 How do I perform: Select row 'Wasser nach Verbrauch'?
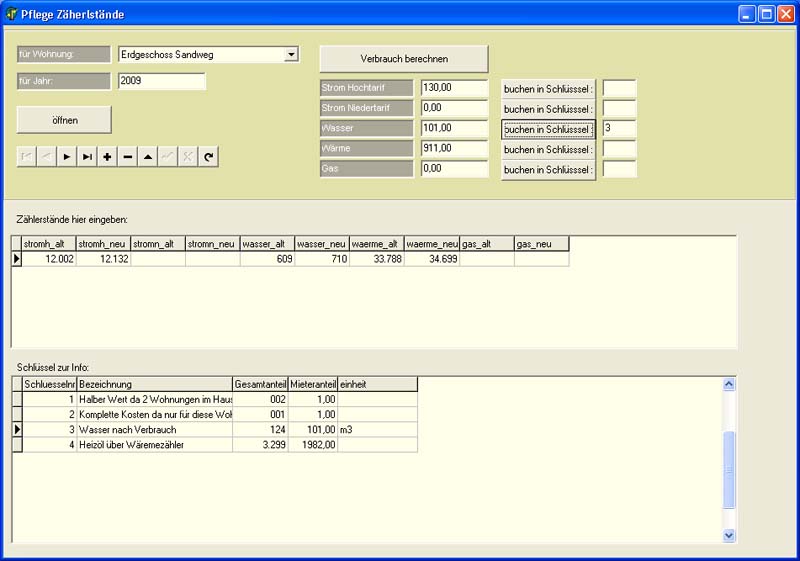(220, 429)
